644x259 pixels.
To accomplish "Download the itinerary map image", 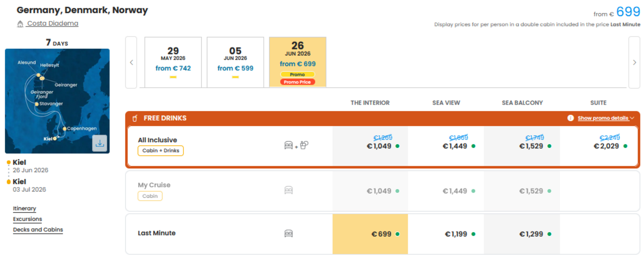I will pos(100,143).
